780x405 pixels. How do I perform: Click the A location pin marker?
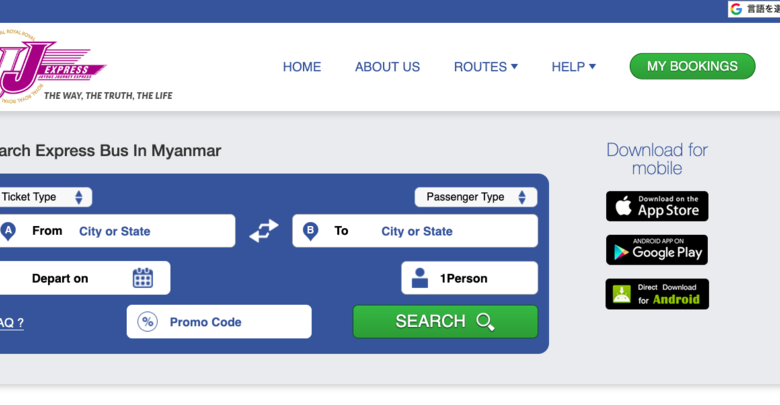click(x=8, y=231)
